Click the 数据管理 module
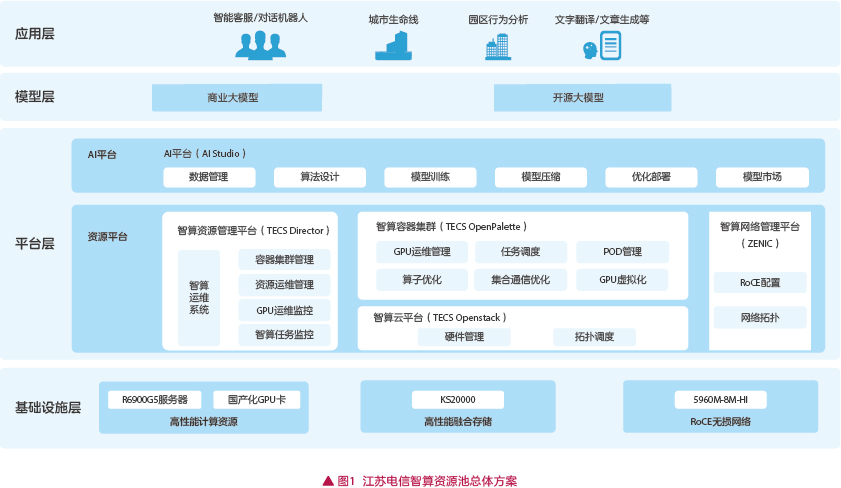 (209, 177)
